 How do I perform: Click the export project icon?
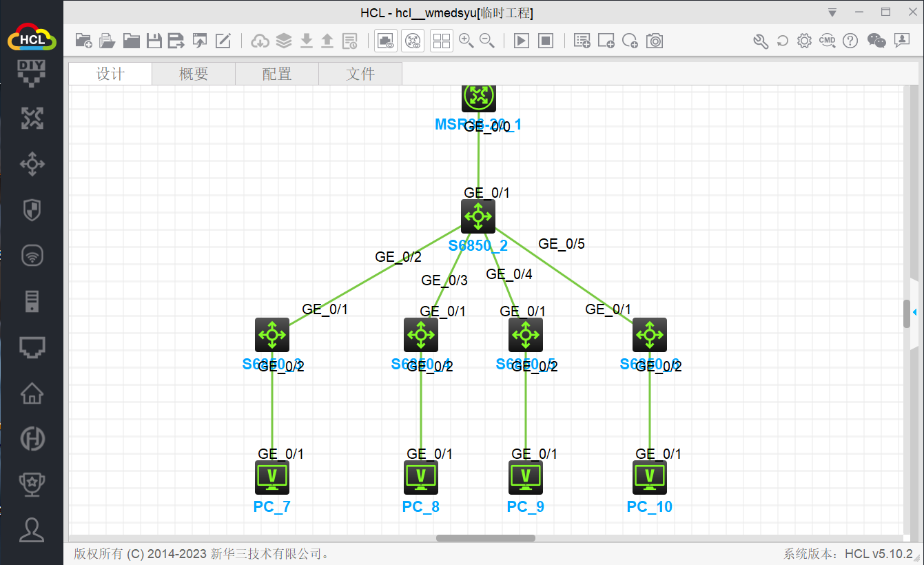point(200,41)
